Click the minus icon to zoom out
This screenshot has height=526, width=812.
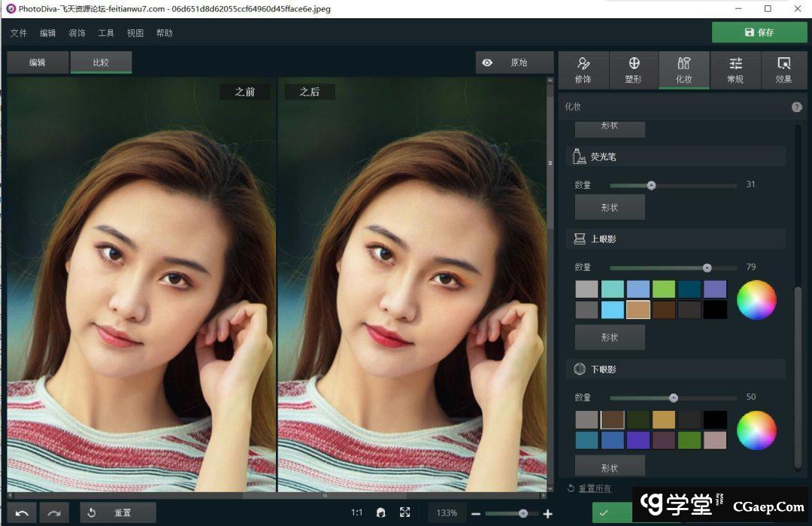point(476,513)
